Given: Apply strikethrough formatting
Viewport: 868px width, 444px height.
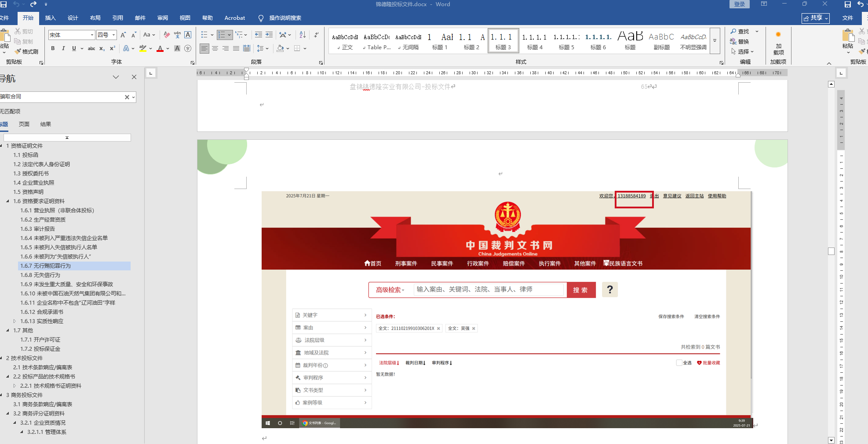Looking at the screenshot, I should click(91, 48).
